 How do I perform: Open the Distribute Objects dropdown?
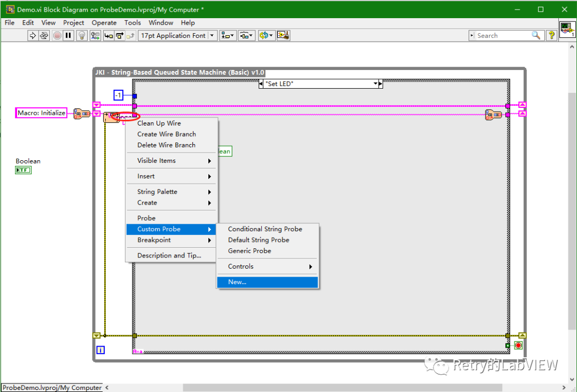pyautogui.click(x=246, y=35)
